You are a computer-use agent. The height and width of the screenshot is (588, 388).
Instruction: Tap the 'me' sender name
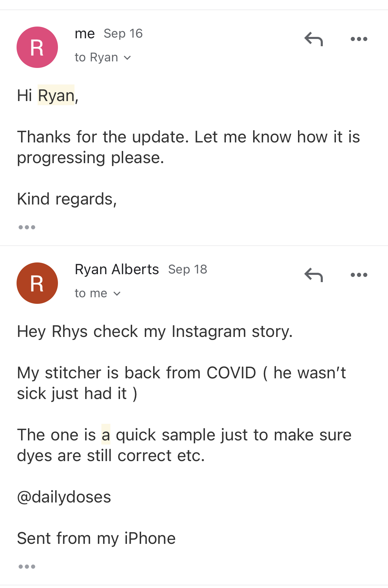tap(85, 34)
